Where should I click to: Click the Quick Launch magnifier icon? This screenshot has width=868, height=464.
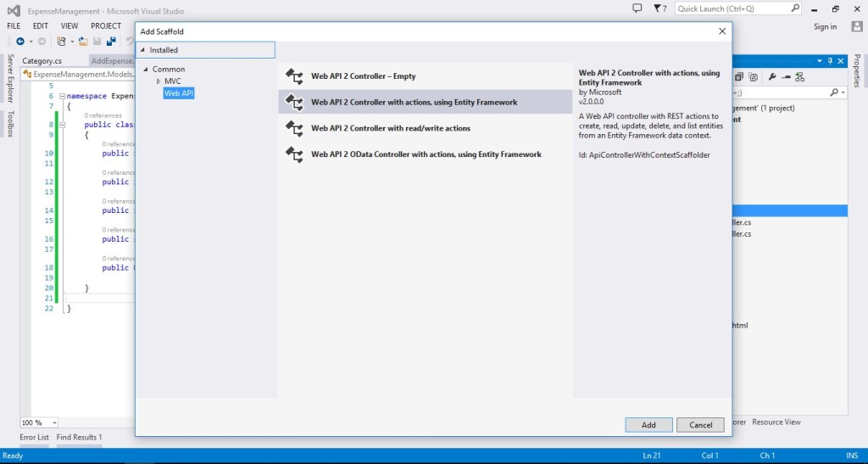(x=795, y=8)
